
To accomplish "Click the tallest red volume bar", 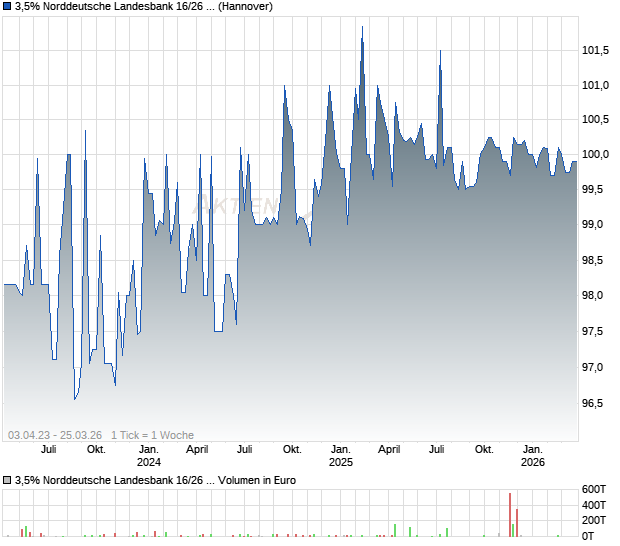I will tap(510, 514).
